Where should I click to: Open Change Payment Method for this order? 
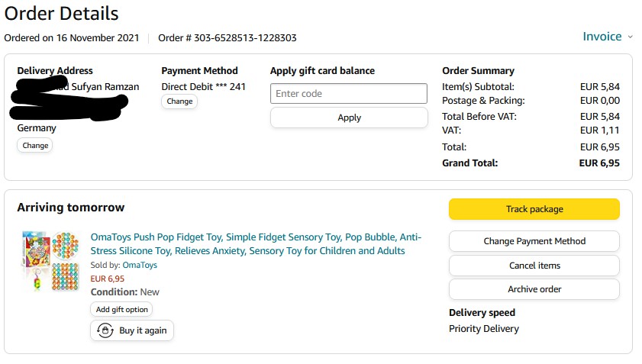[x=534, y=241]
